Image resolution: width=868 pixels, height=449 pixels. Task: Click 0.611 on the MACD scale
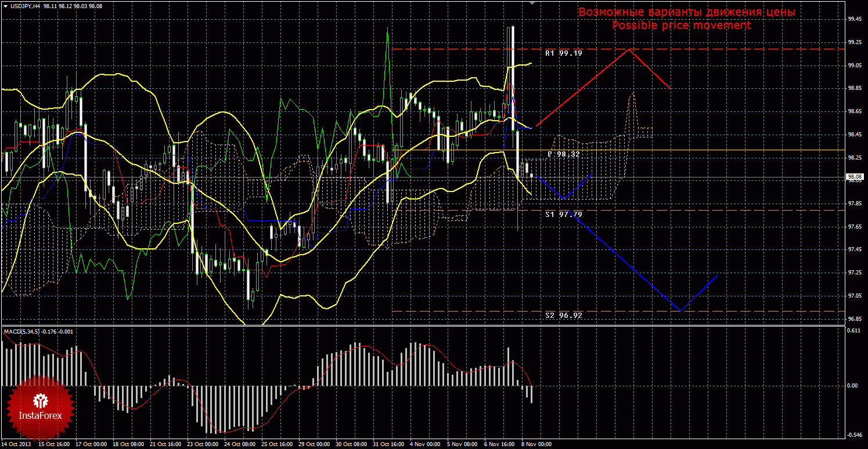click(x=854, y=330)
